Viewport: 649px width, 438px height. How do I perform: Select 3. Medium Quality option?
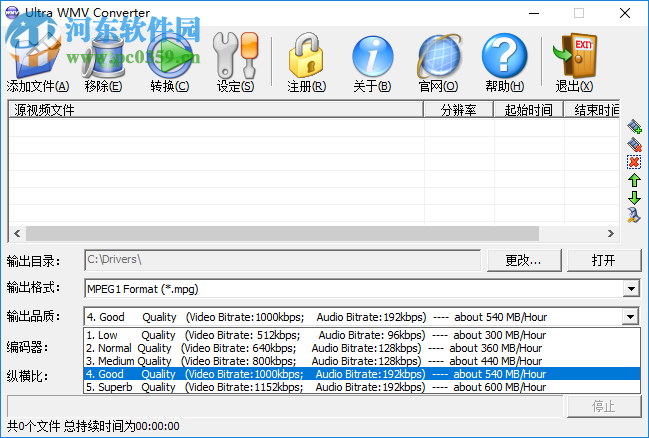(362, 361)
